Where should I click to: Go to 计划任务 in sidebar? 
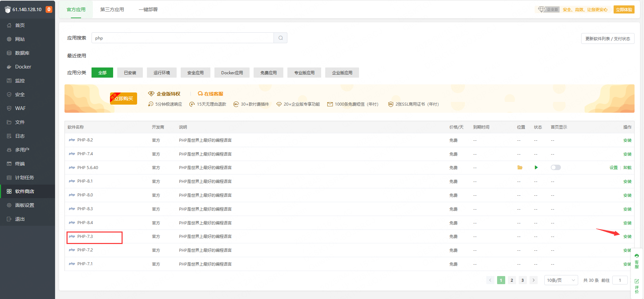[x=24, y=178]
